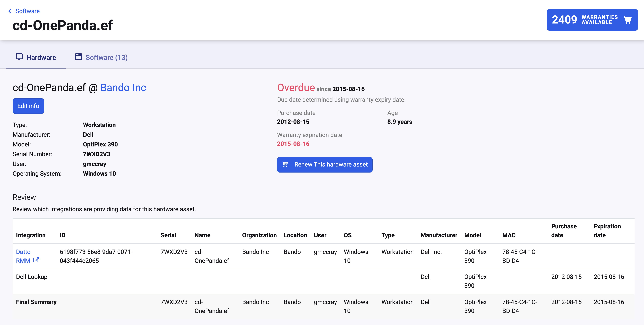Click the Integration column header
Image resolution: width=644 pixels, height=325 pixels.
[x=31, y=235]
